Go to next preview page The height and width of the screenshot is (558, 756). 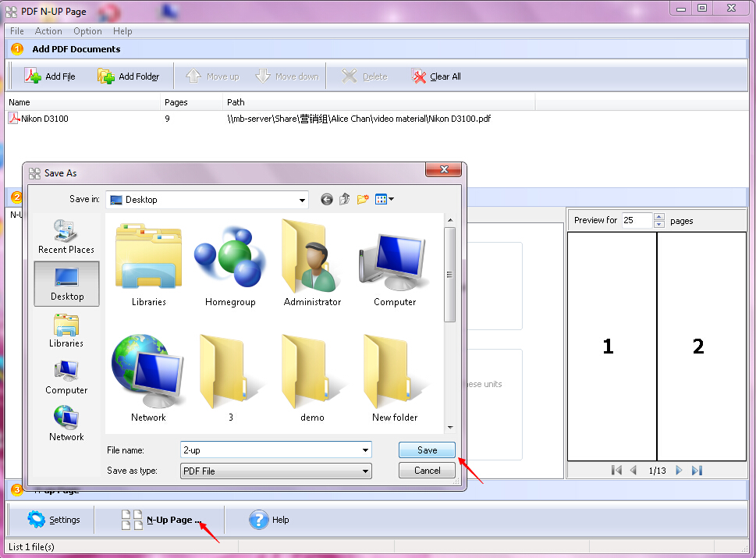click(679, 471)
